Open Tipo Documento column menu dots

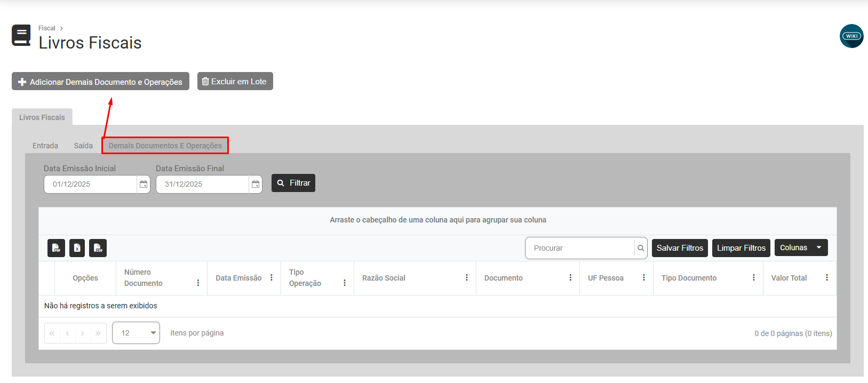pos(754,277)
